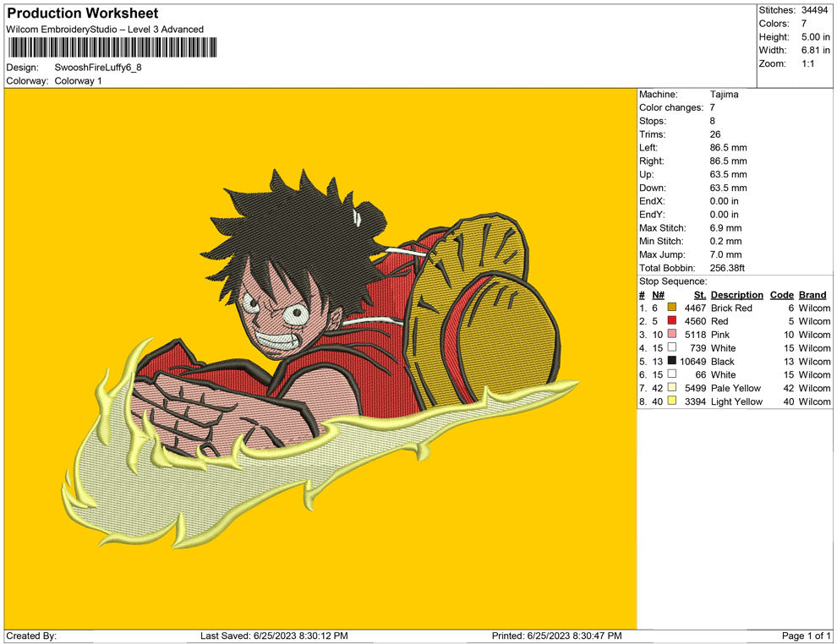This screenshot has height=644, width=837.
Task: Click the Min Stitch value '0.2 mm'
Action: (x=725, y=241)
